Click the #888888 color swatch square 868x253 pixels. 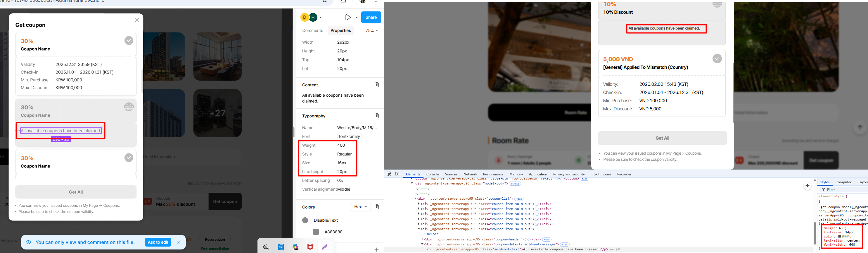coord(316,232)
